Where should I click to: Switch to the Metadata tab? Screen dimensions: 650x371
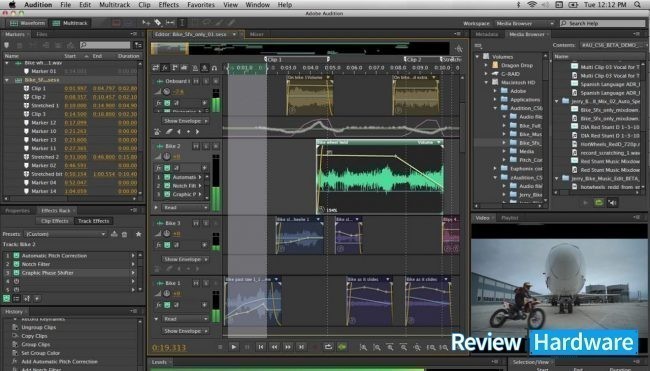[x=486, y=34]
